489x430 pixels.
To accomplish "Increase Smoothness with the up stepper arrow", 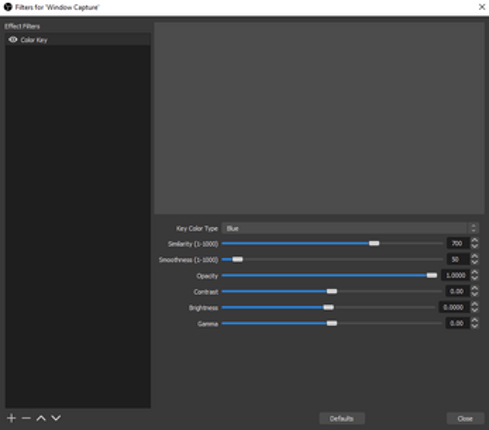I will (x=475, y=256).
